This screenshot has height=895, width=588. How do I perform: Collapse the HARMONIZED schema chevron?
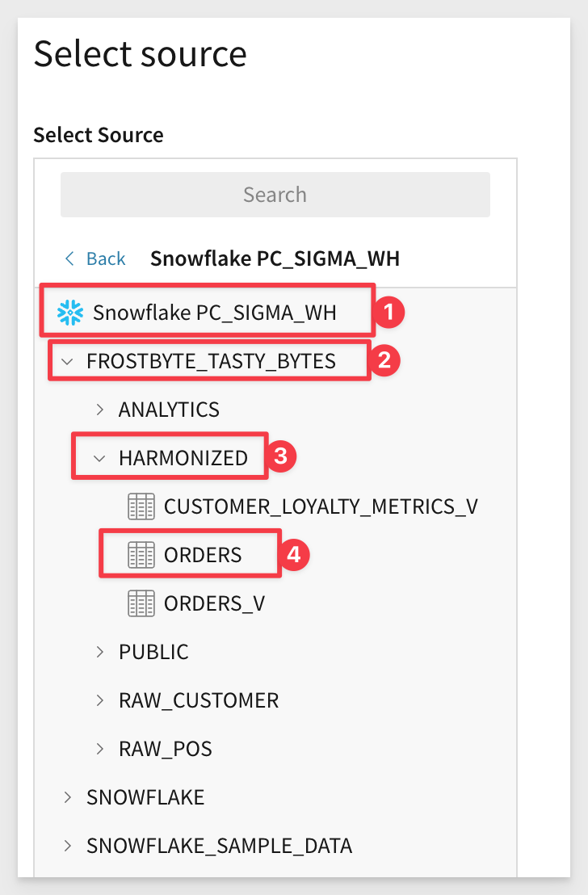pyautogui.click(x=100, y=458)
